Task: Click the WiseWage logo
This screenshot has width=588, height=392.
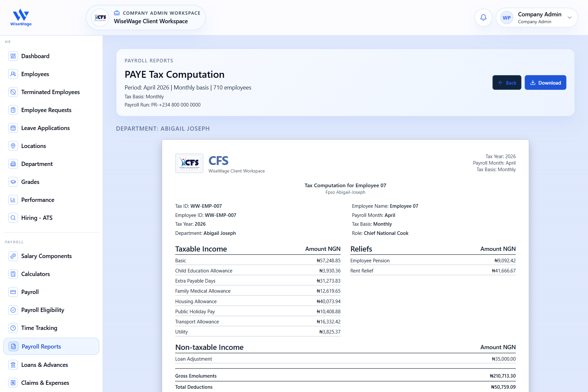Action: click(x=21, y=18)
